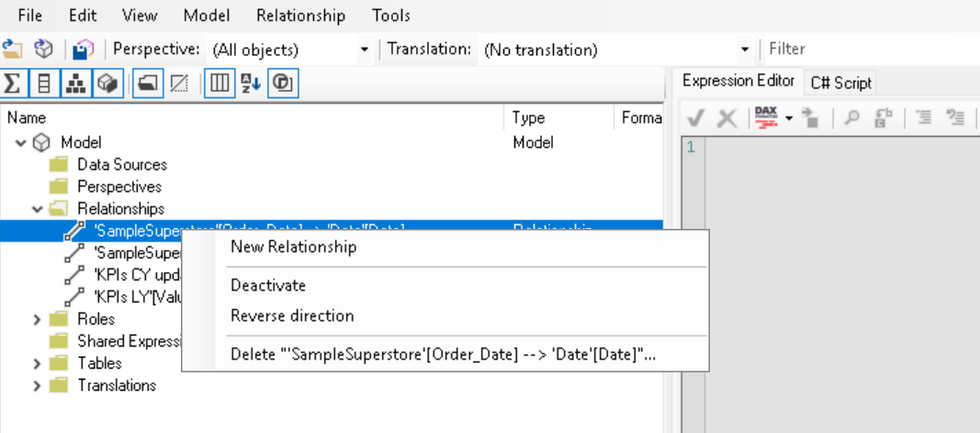Open Replace icon in expression editor
The height and width of the screenshot is (433, 980).
tap(884, 118)
